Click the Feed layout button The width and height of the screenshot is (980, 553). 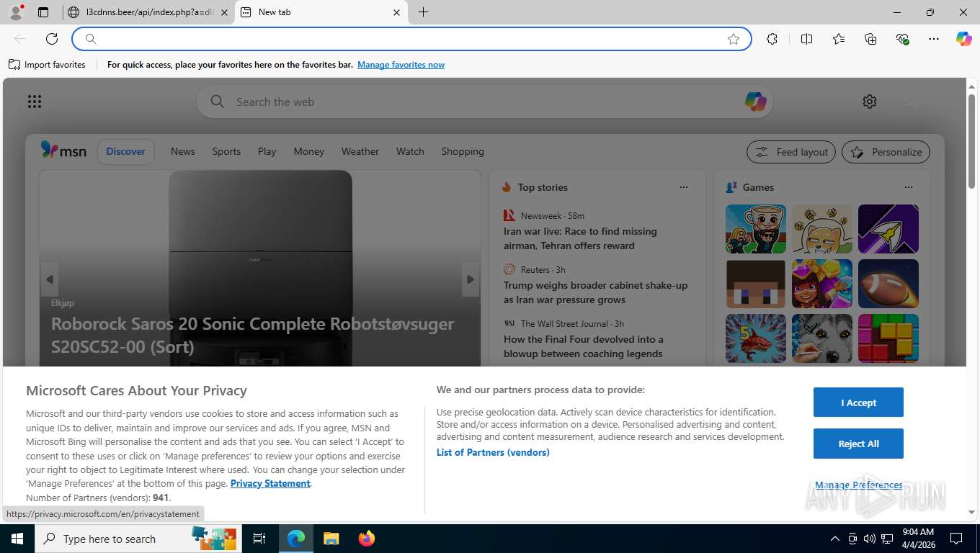[x=791, y=152]
